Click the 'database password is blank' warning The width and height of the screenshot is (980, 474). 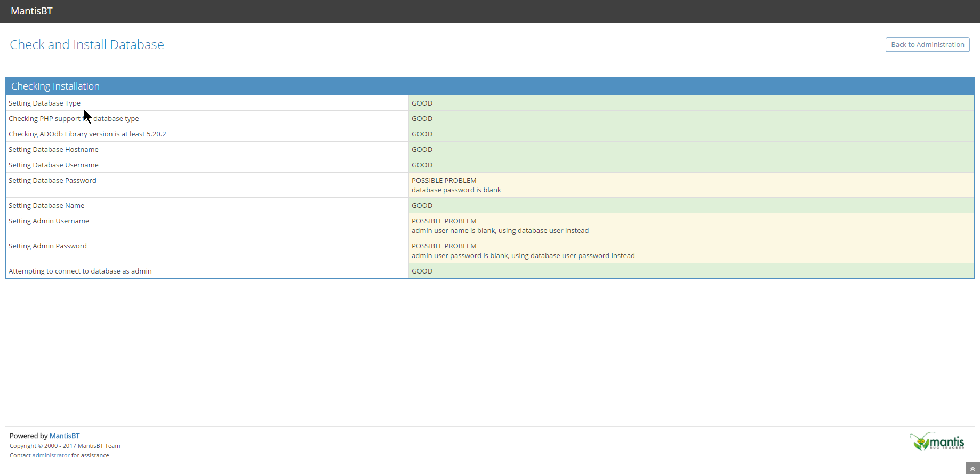click(x=456, y=190)
